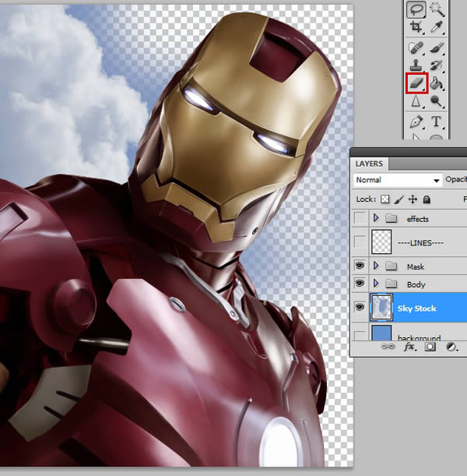Show the effects group visibility
Image resolution: width=467 pixels, height=476 pixels.
point(360,218)
